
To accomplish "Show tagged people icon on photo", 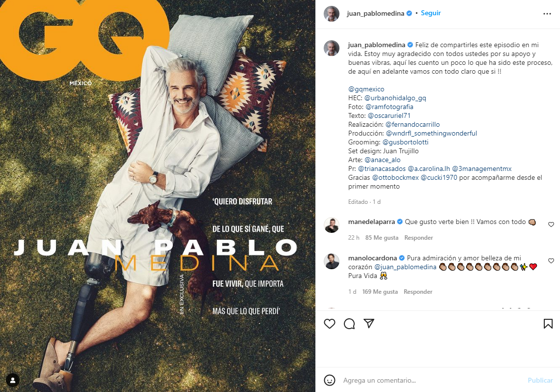I will click(13, 380).
